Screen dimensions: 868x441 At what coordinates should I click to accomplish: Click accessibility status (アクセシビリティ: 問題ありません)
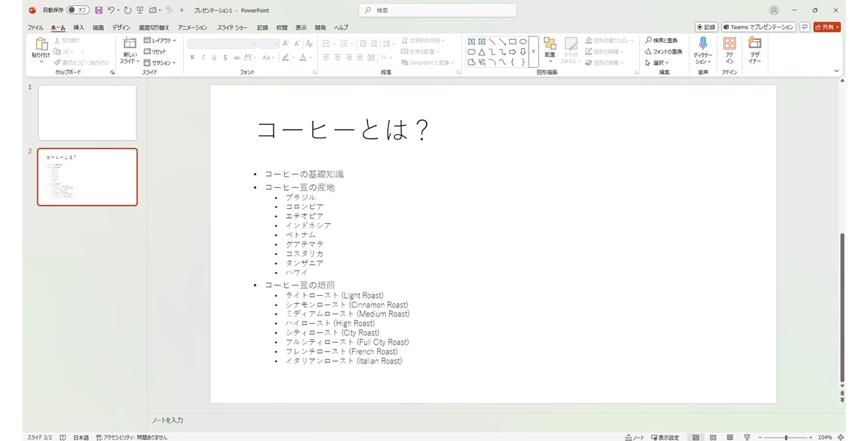tap(132, 438)
